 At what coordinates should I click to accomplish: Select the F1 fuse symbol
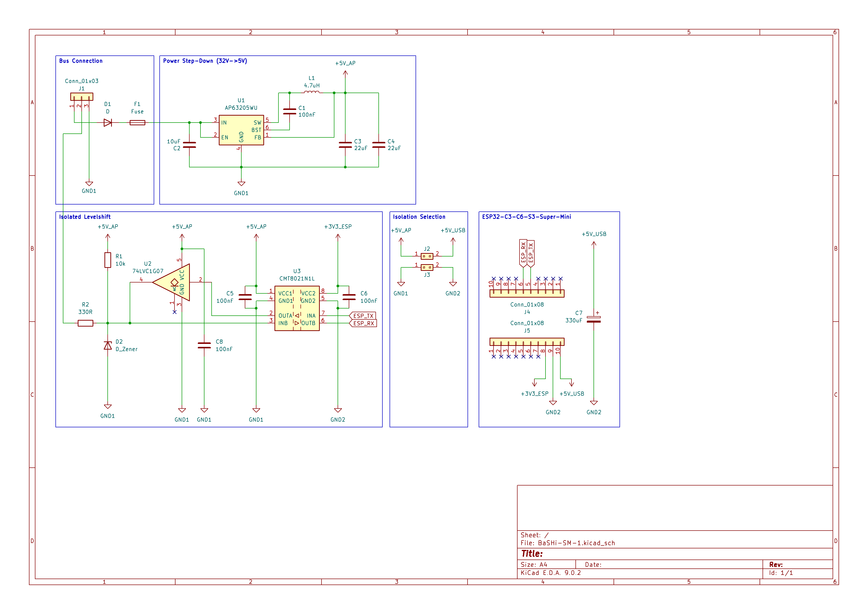click(137, 123)
